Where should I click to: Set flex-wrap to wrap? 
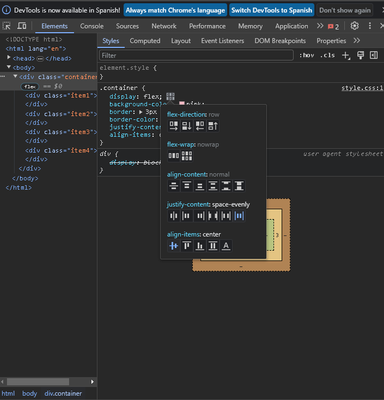(x=187, y=156)
